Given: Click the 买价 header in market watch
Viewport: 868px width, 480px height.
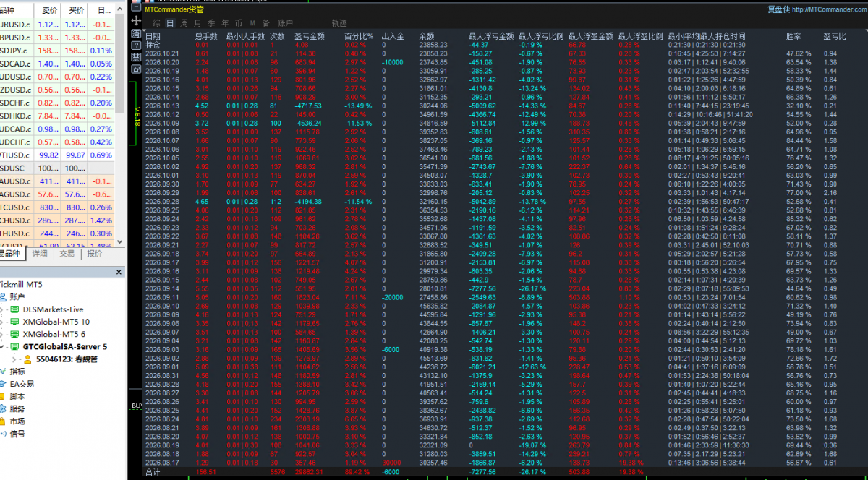Looking at the screenshot, I should [x=76, y=11].
